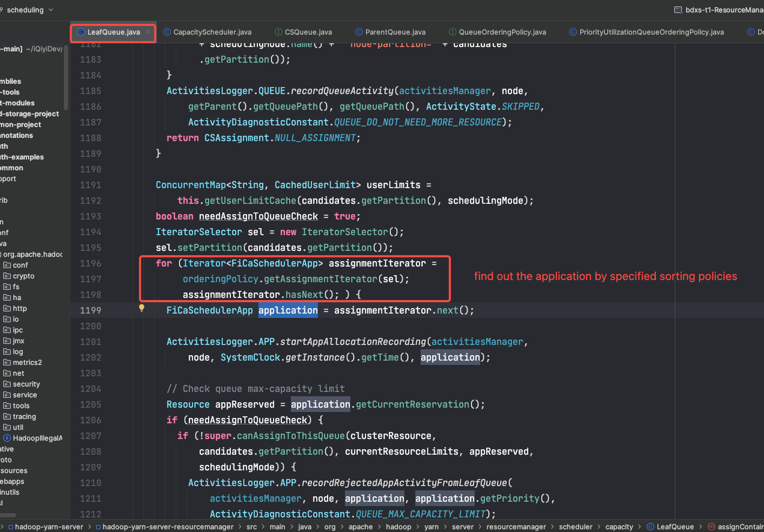764x532 pixels.
Task: Click the HadoopIllegalA class icon in tree
Action: pyautogui.click(x=7, y=438)
